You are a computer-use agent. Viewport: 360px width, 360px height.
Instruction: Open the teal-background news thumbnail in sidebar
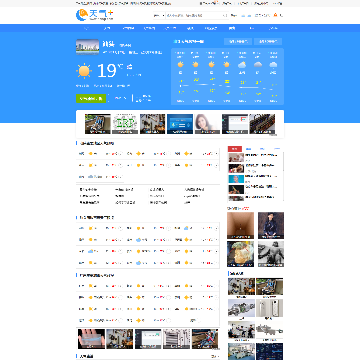coord(236,179)
